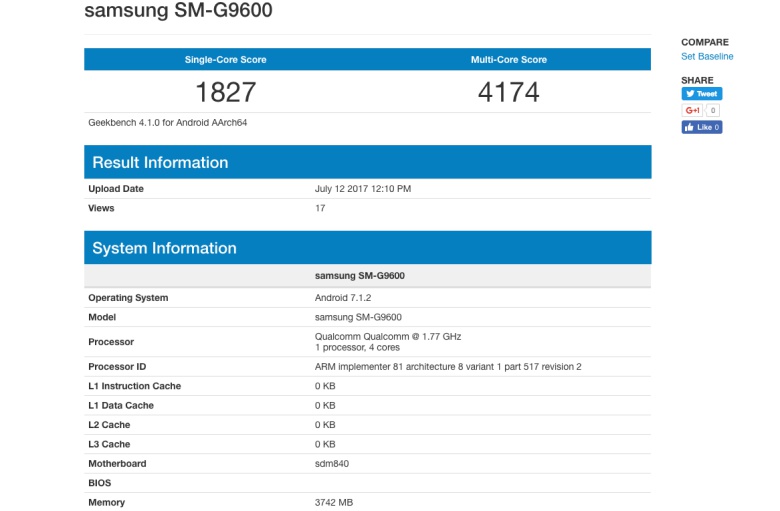Select the ARM implementer 81 value
This screenshot has height=511, width=780.
pyautogui.click(x=448, y=367)
